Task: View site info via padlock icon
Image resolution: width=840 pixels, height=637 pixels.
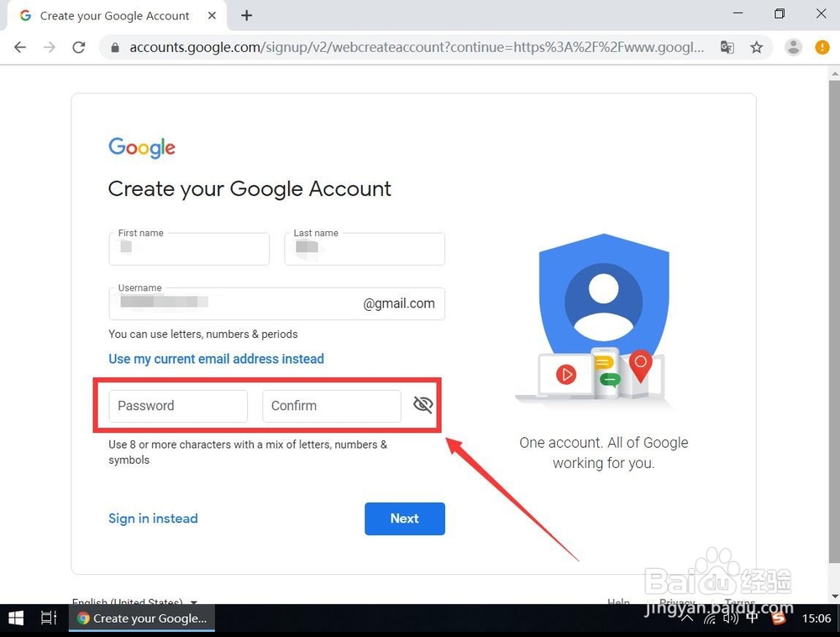Action: tap(114, 48)
